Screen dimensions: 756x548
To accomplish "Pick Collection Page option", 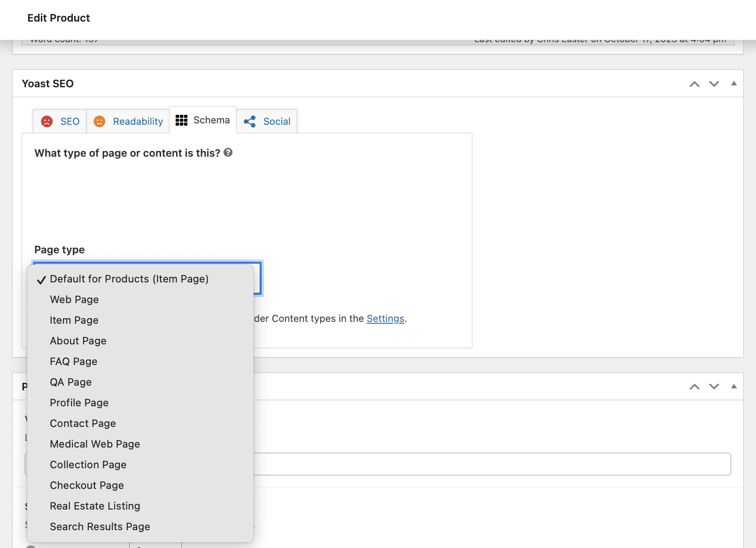I will click(88, 465).
